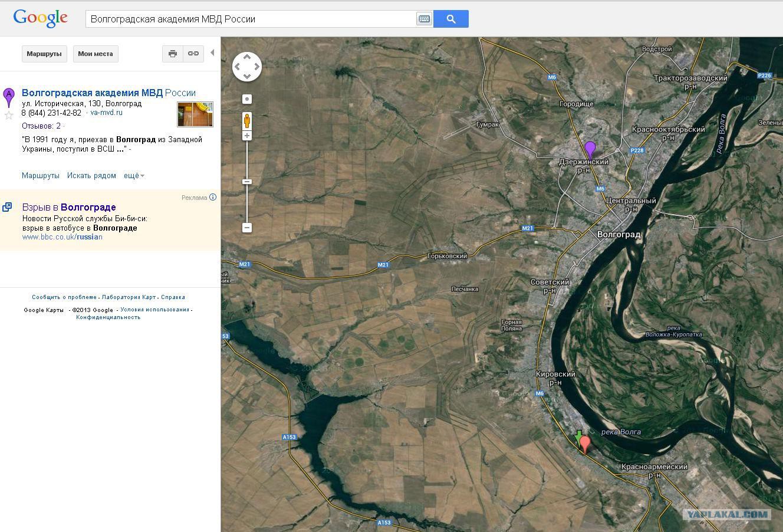The image size is (783, 532).
Task: Click the Городище label on map
Action: [577, 104]
